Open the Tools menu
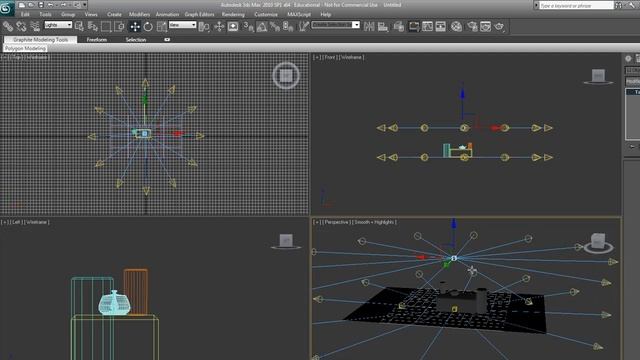Image resolution: width=640 pixels, height=360 pixels. pyautogui.click(x=45, y=14)
